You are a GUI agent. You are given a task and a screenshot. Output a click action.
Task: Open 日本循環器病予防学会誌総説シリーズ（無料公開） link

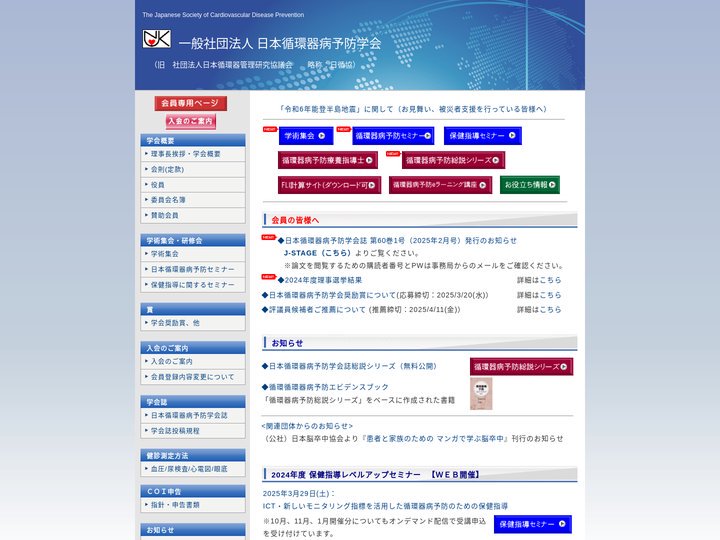tap(349, 366)
